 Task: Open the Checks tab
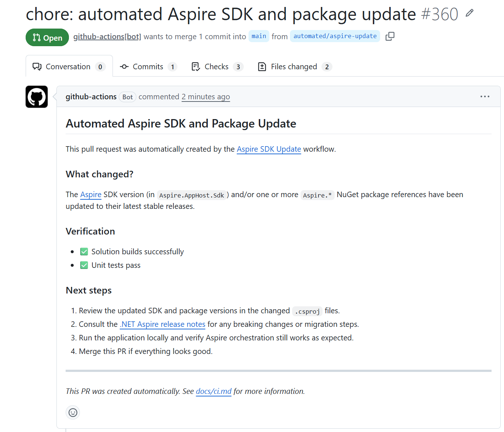point(217,67)
